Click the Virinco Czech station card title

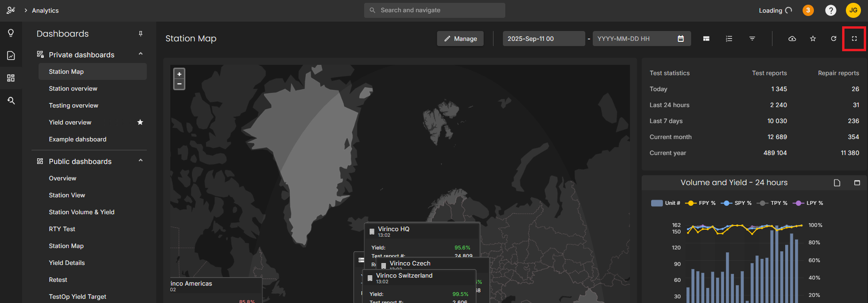click(x=410, y=263)
